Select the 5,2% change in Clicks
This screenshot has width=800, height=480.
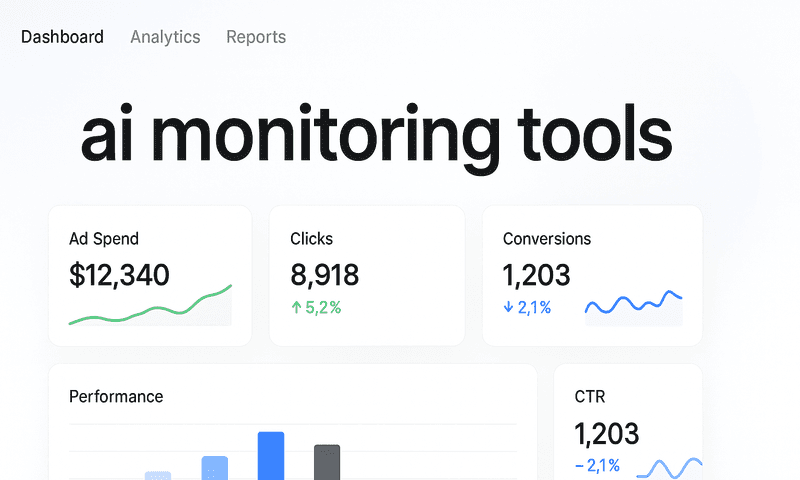tap(323, 308)
